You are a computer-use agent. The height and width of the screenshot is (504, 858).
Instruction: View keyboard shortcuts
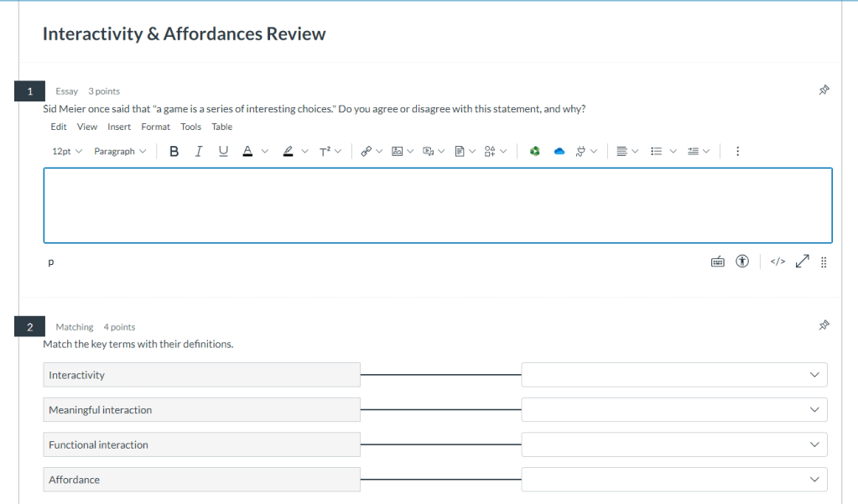click(718, 262)
